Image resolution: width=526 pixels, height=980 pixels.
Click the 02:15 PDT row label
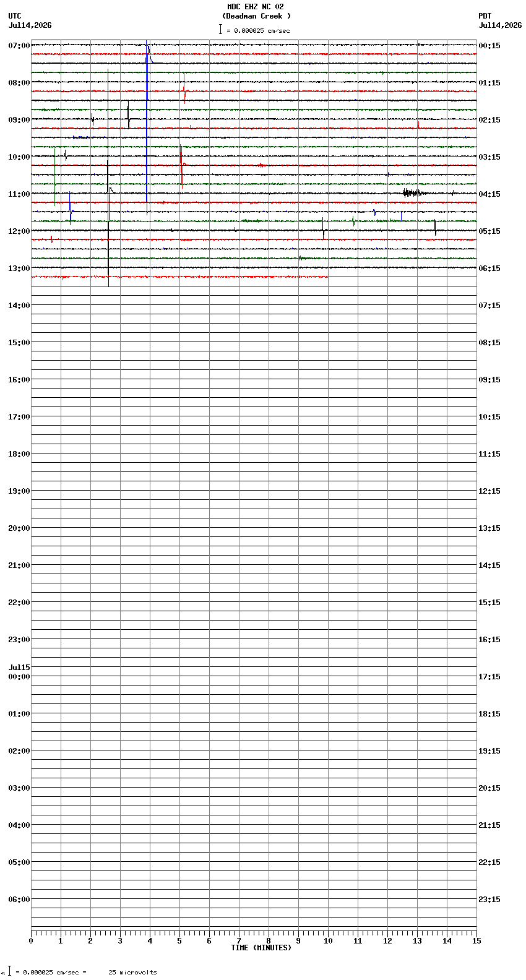pyautogui.click(x=489, y=120)
